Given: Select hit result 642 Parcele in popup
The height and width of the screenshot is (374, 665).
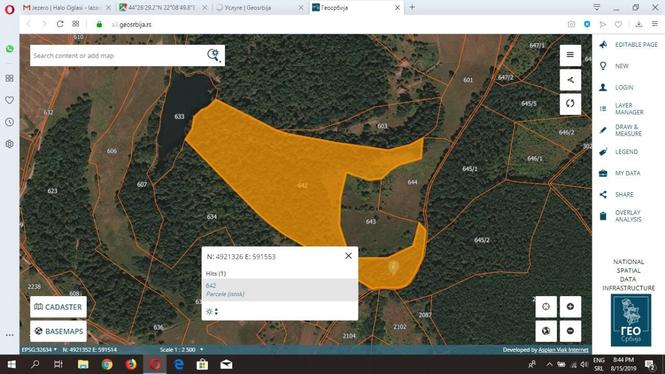Looking at the screenshot, I should pos(280,290).
